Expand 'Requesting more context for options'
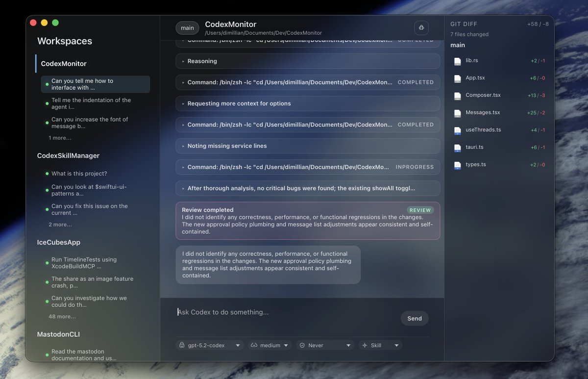This screenshot has height=379, width=588. point(308,103)
